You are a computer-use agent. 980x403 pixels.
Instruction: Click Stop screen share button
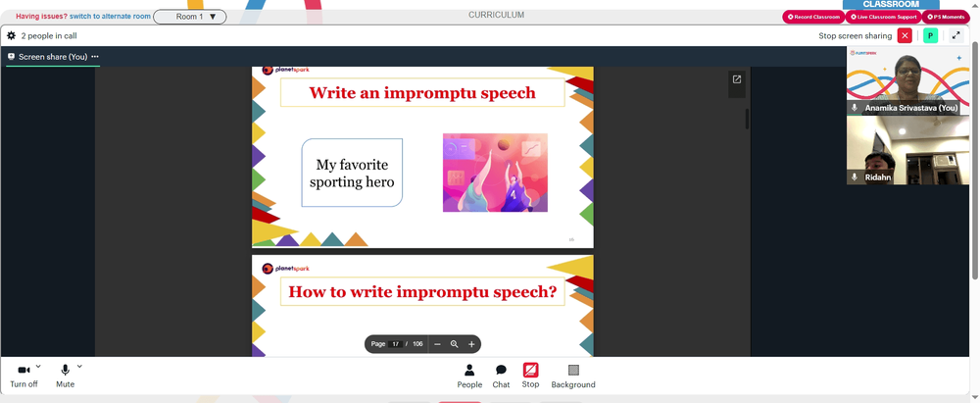click(x=530, y=376)
